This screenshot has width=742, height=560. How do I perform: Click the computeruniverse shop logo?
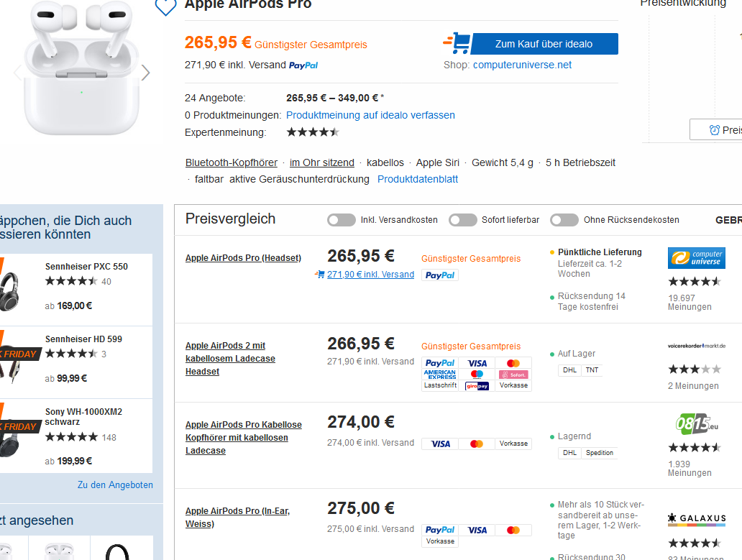point(696,258)
